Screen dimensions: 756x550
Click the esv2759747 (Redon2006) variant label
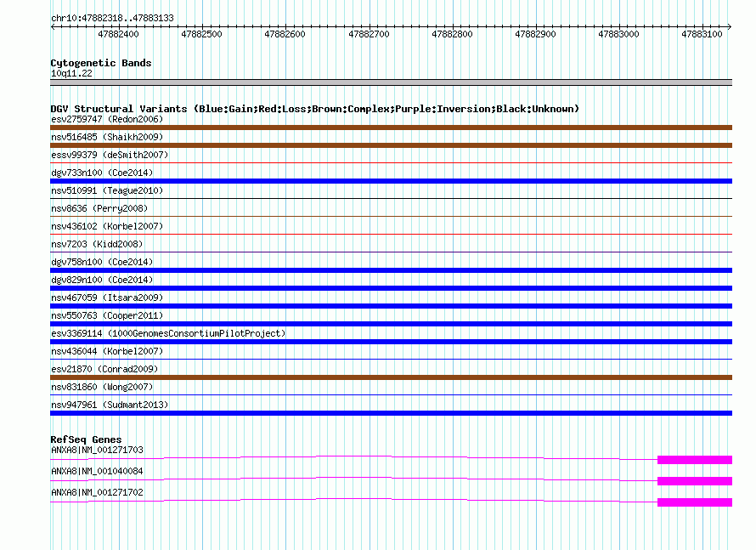107,119
